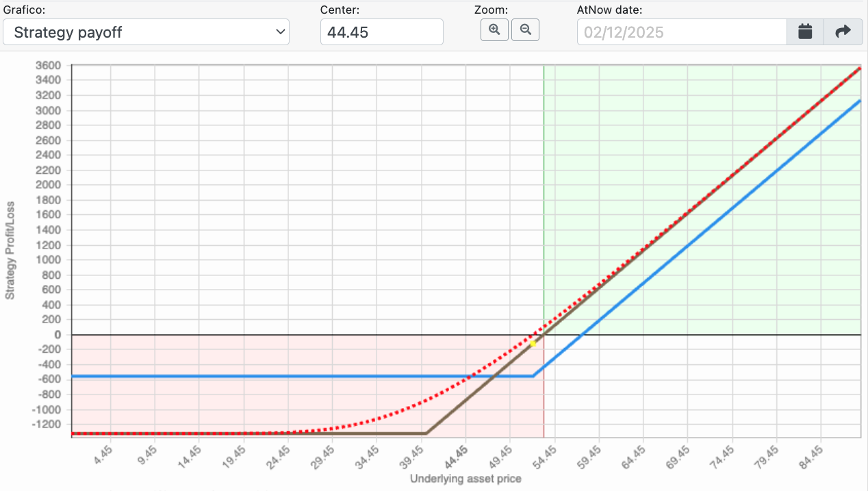Zoom in using the magnifier plus icon
Image resolution: width=868 pixels, height=491 pixels.
(x=494, y=30)
